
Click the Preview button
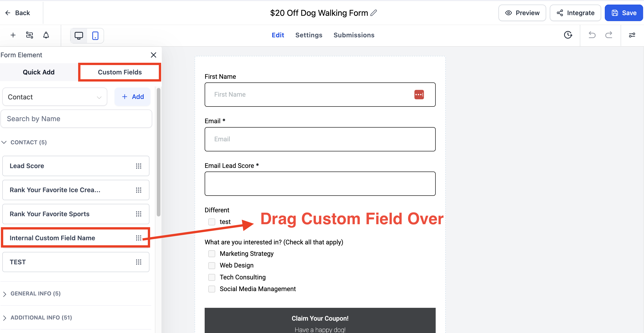point(522,13)
